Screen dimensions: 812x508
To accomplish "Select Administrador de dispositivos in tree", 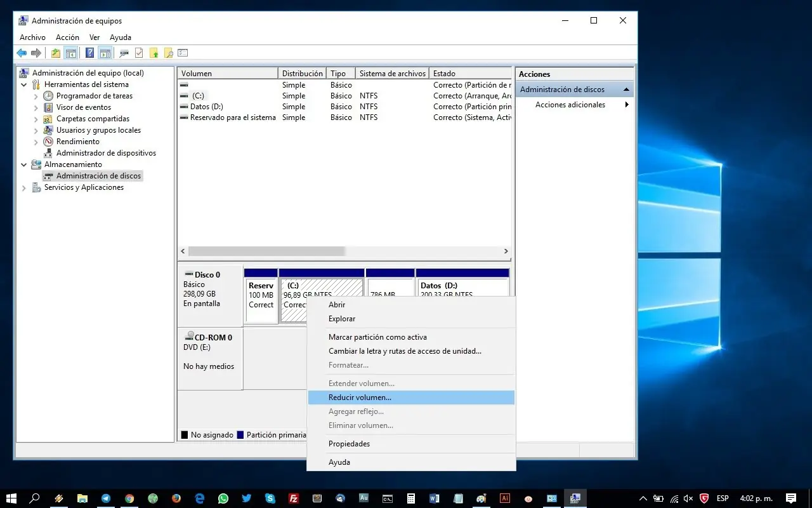I will [x=106, y=153].
